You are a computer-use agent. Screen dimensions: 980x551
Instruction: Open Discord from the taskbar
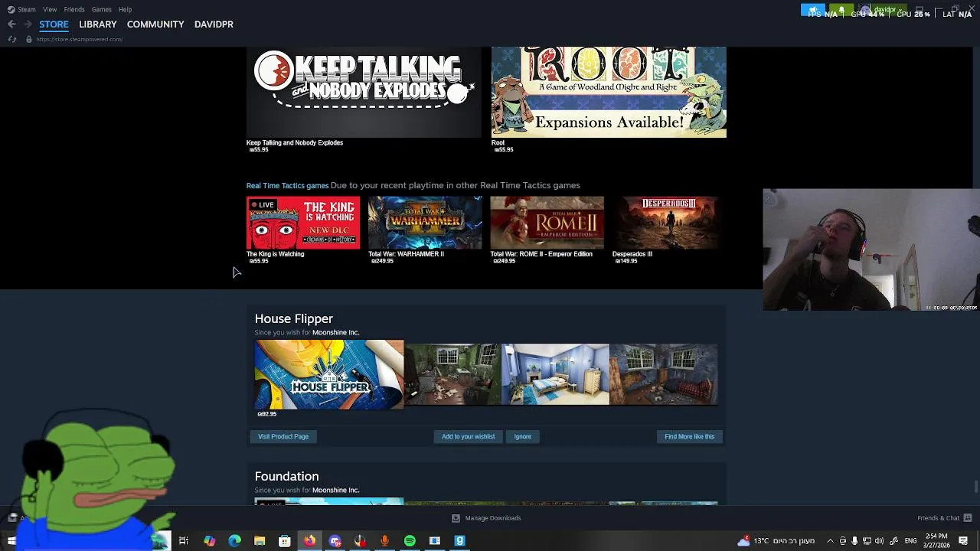pyautogui.click(x=335, y=541)
